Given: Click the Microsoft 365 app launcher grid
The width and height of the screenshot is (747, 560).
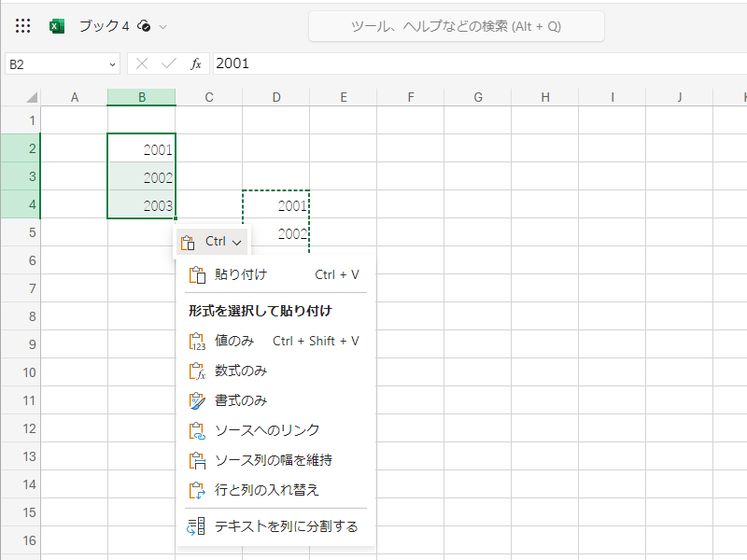Looking at the screenshot, I should click(x=21, y=26).
